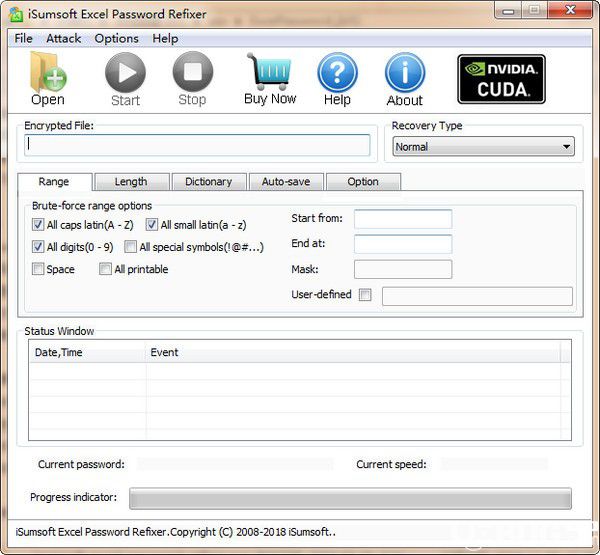Click the User-defined characters text field

pos(477,296)
